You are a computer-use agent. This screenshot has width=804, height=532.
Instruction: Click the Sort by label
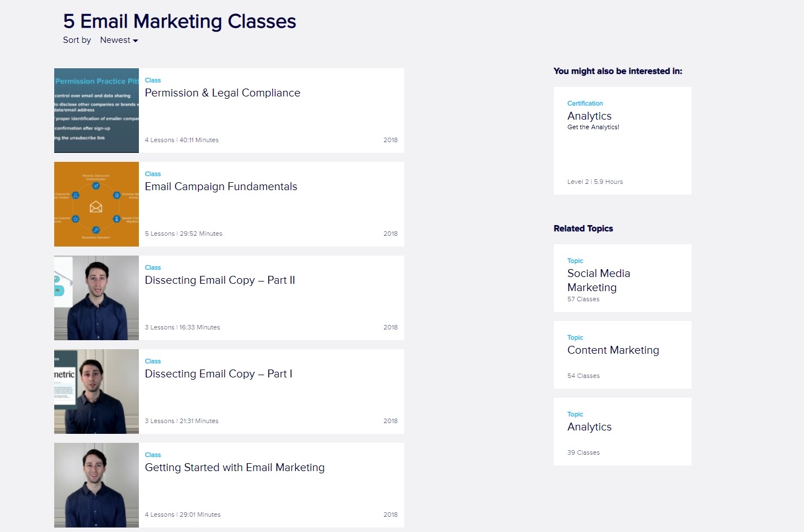point(77,40)
